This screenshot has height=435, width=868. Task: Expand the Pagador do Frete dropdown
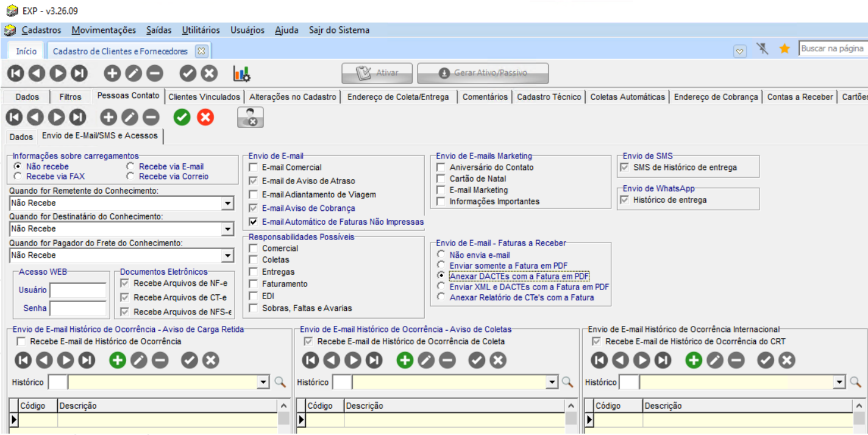227,255
